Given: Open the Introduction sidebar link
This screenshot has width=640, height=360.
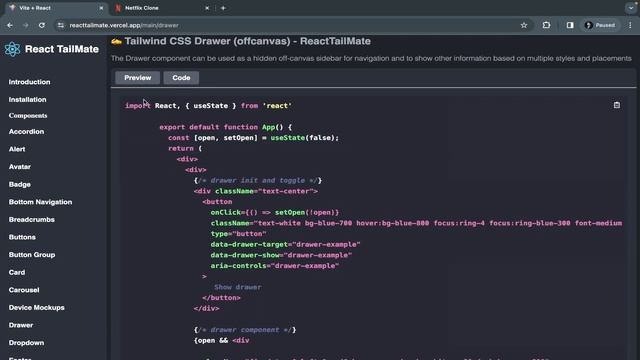Looking at the screenshot, I should (29, 82).
